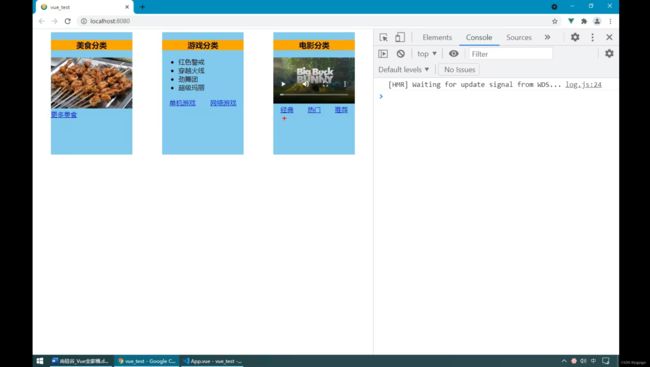Clear the console output

click(400, 54)
